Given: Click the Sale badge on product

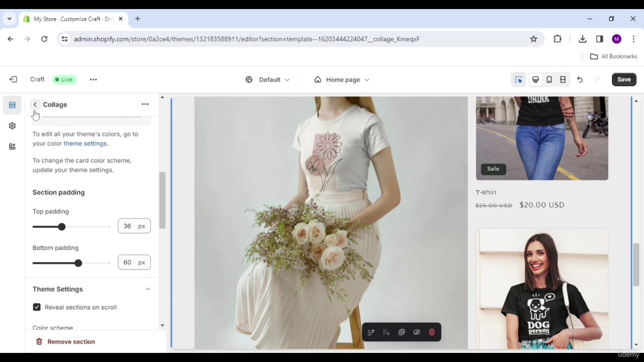Looking at the screenshot, I should click(493, 169).
